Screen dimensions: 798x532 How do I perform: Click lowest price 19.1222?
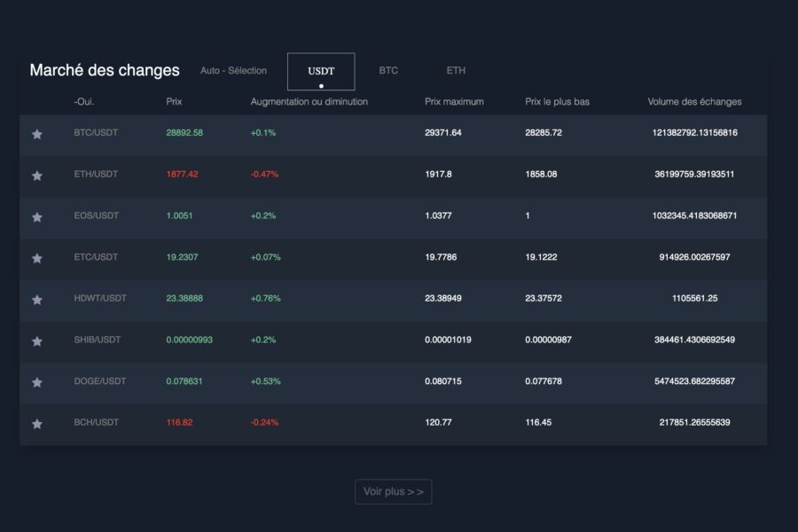(541, 257)
